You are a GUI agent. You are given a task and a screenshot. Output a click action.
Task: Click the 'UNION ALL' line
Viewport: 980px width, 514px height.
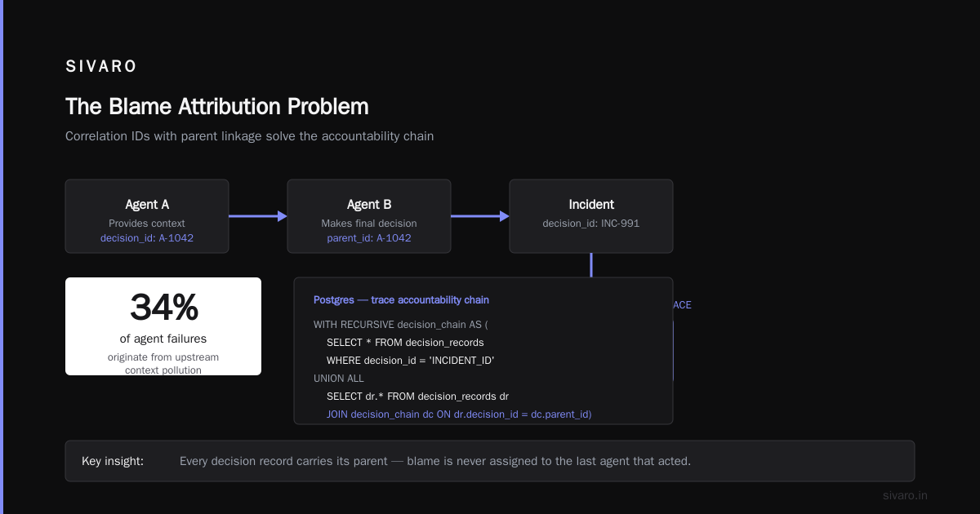point(339,379)
